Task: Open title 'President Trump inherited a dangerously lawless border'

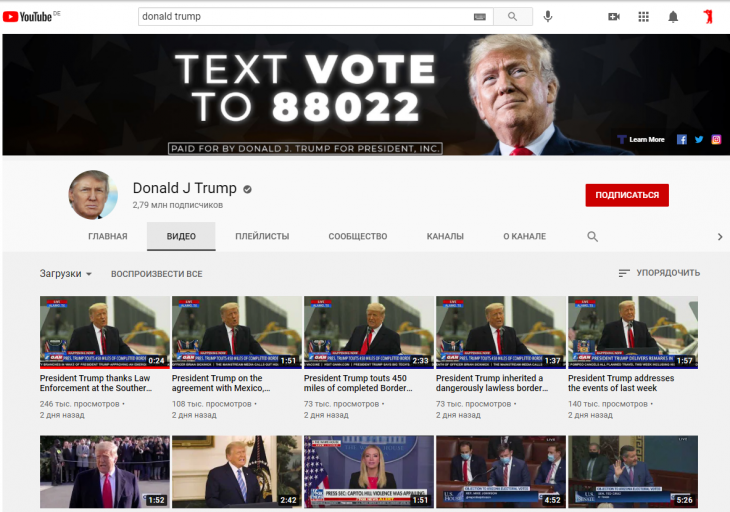Action: (x=492, y=383)
